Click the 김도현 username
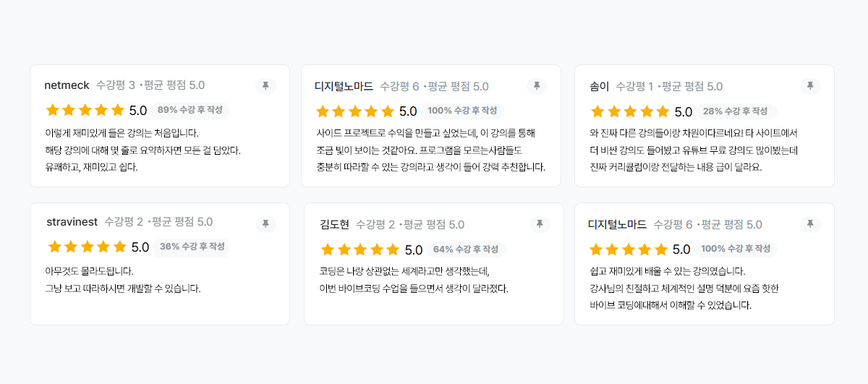868x384 pixels. point(335,225)
